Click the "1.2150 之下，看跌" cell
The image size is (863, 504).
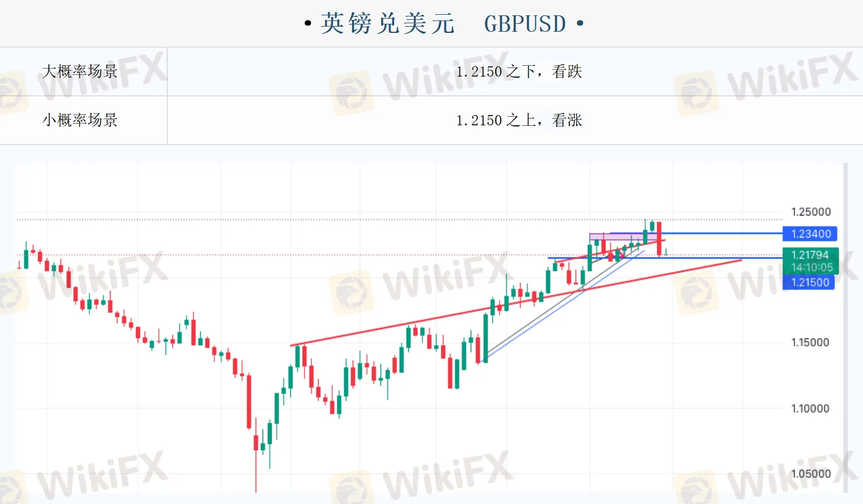tap(519, 71)
